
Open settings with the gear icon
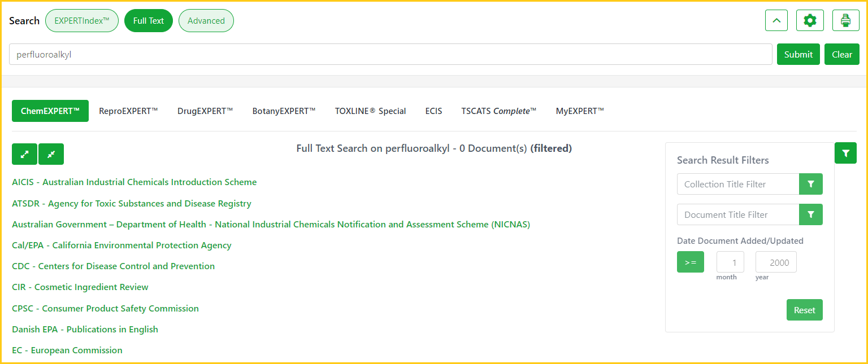pos(810,21)
